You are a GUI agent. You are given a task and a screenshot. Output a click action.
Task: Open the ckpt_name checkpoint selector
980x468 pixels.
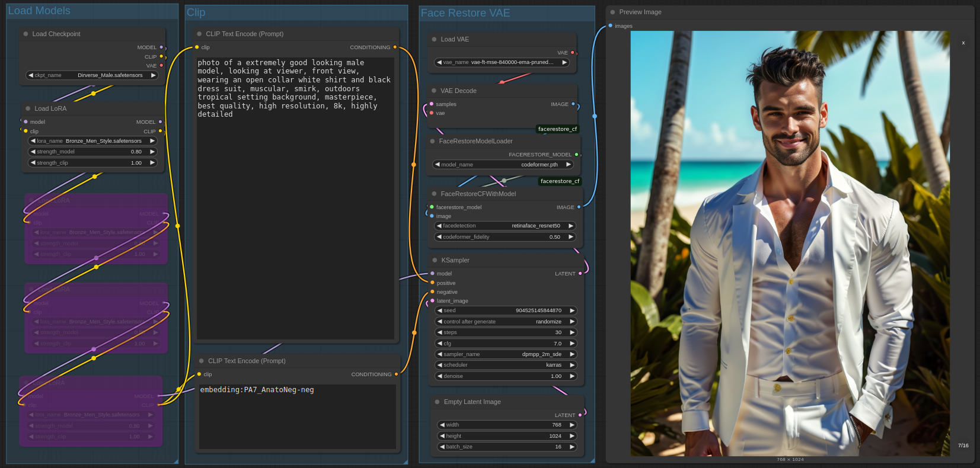(92, 75)
